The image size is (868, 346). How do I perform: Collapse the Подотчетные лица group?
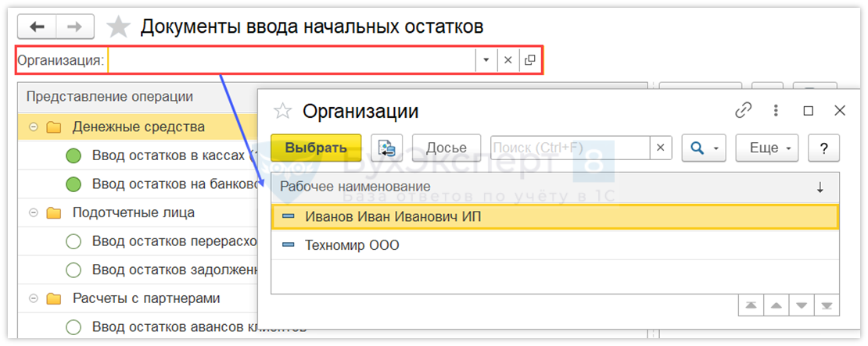[x=33, y=212]
